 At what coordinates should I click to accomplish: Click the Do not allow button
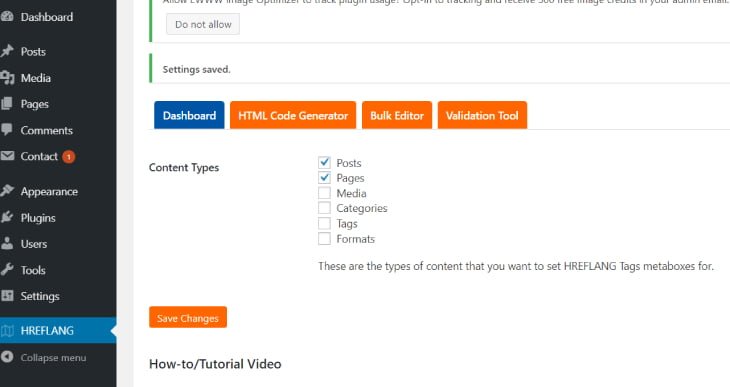[203, 24]
